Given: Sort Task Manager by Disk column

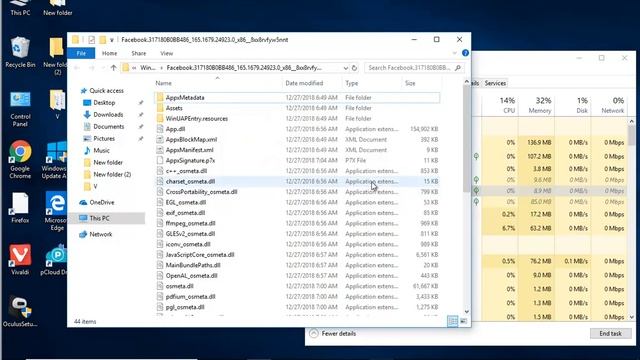Looking at the screenshot, I should point(573,105).
